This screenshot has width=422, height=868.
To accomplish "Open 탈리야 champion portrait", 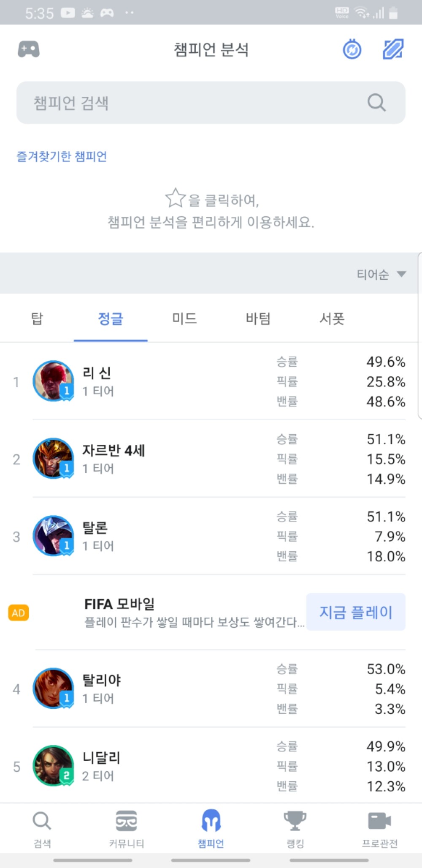I will click(53, 688).
